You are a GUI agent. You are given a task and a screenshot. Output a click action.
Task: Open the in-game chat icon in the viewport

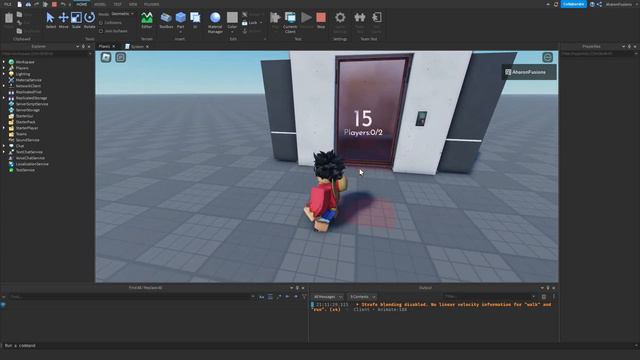[120, 58]
